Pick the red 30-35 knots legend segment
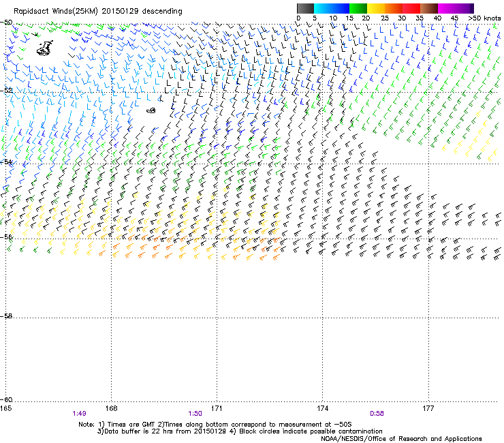The image size is (504, 443). pos(411,8)
